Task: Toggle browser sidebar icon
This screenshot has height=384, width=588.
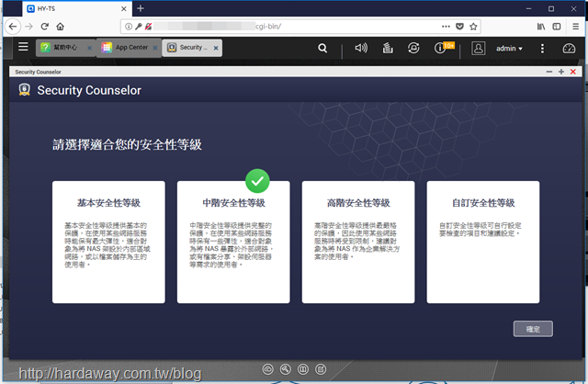Action: tap(557, 27)
